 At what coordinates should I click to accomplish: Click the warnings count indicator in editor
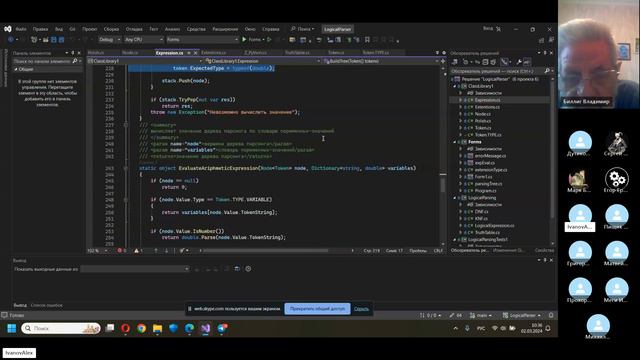138,250
